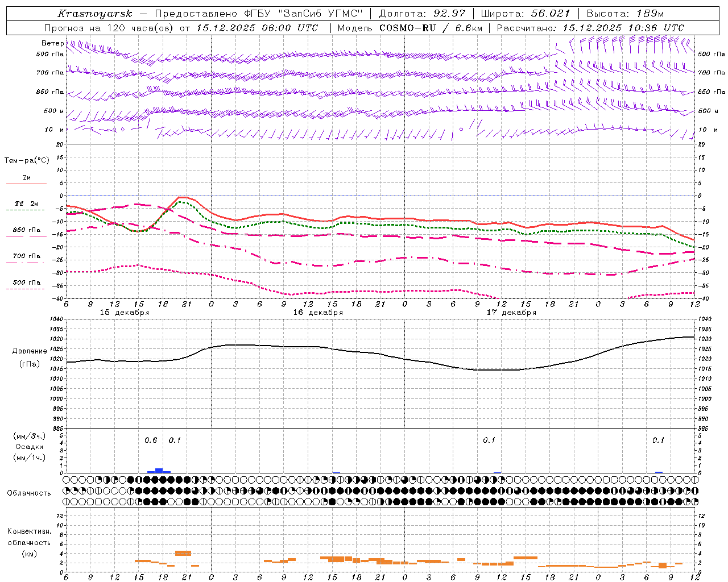Click the 'Тем-ра(°C)' temperature panel label
Image resolution: width=728 pixels, height=582 pixels.
[27, 160]
